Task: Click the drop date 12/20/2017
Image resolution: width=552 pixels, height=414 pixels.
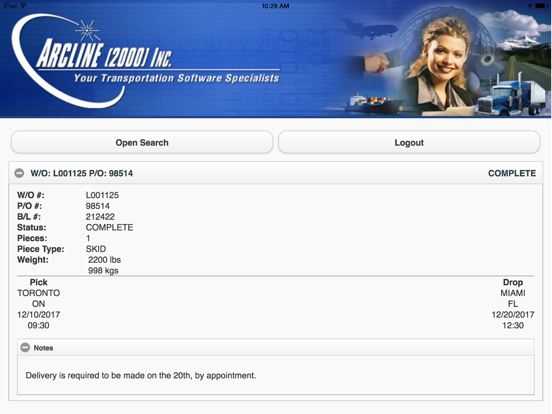Action: pos(513,315)
